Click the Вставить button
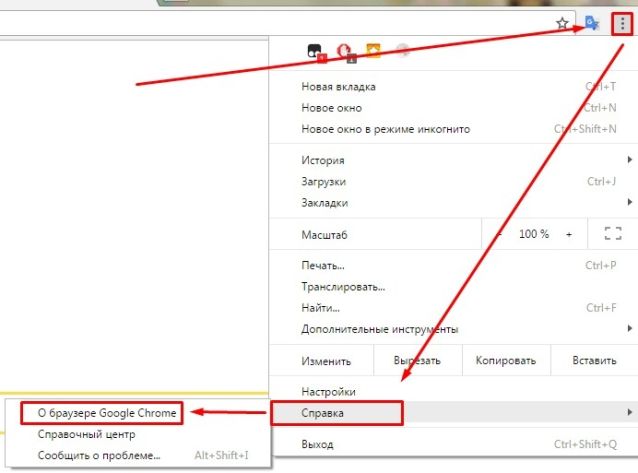This screenshot has width=638, height=473. pyautogui.click(x=594, y=361)
